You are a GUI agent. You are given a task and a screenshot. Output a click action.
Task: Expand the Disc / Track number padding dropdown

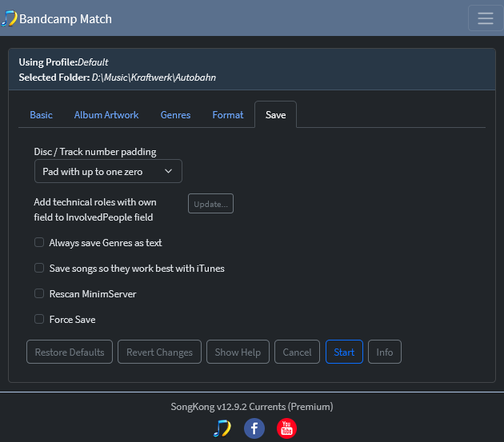[x=108, y=171]
